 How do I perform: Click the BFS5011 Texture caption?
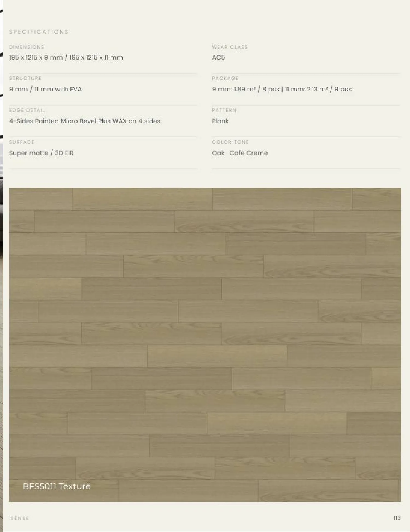[x=57, y=486]
